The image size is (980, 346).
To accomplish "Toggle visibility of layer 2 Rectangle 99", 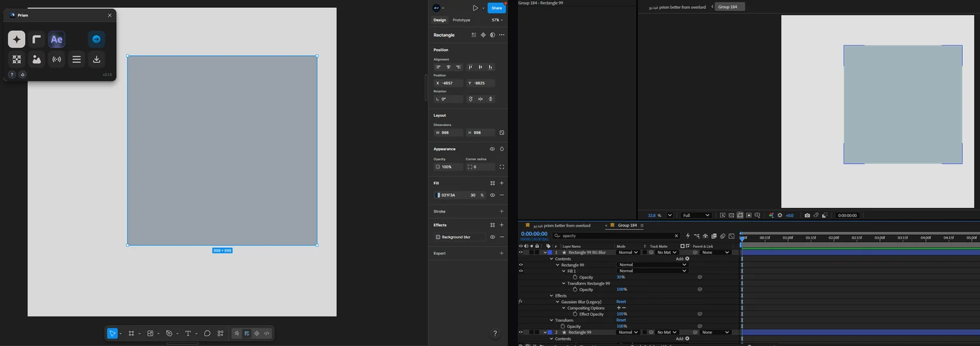I will coord(521,333).
